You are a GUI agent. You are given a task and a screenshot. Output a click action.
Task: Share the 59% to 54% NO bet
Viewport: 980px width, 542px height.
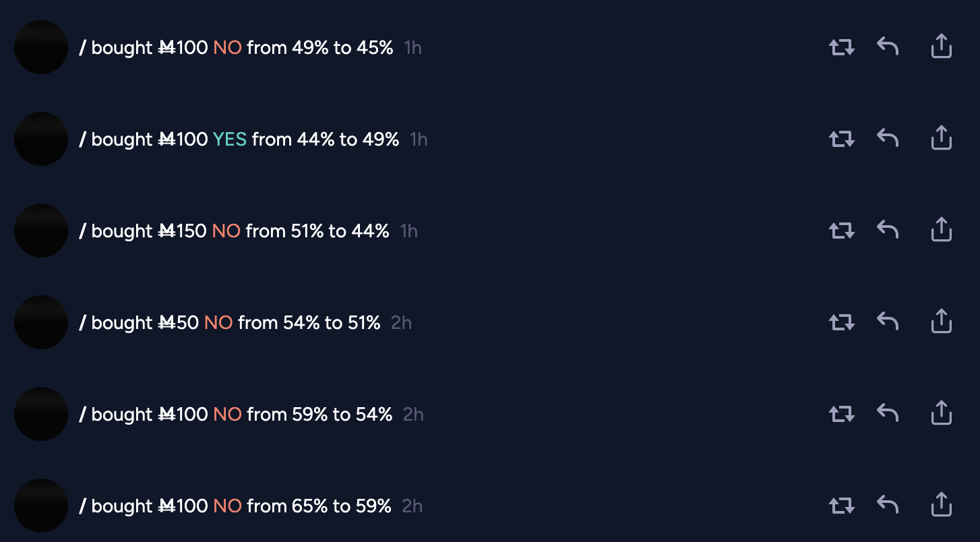click(x=941, y=413)
